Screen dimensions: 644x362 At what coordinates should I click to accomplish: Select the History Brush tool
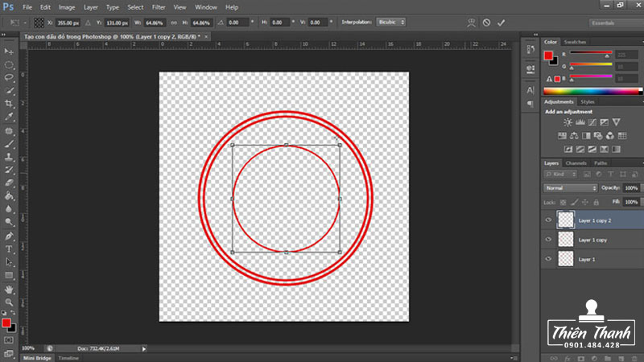(x=9, y=170)
